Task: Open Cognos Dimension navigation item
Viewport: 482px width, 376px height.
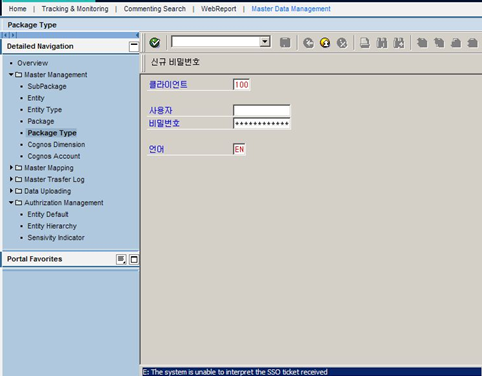Action: 56,145
